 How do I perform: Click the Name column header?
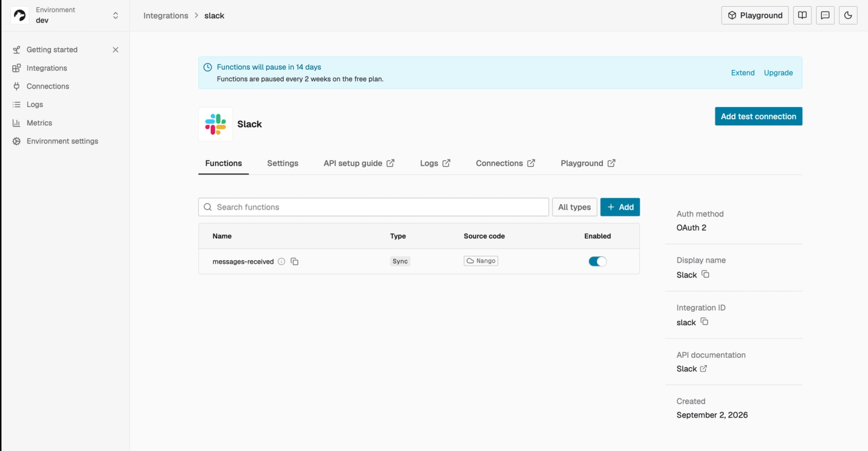click(x=222, y=236)
